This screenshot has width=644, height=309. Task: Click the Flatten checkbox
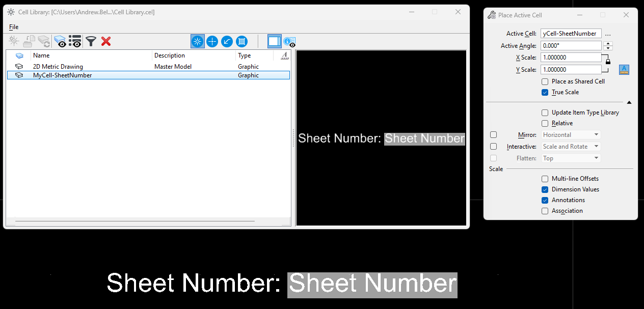(x=493, y=158)
